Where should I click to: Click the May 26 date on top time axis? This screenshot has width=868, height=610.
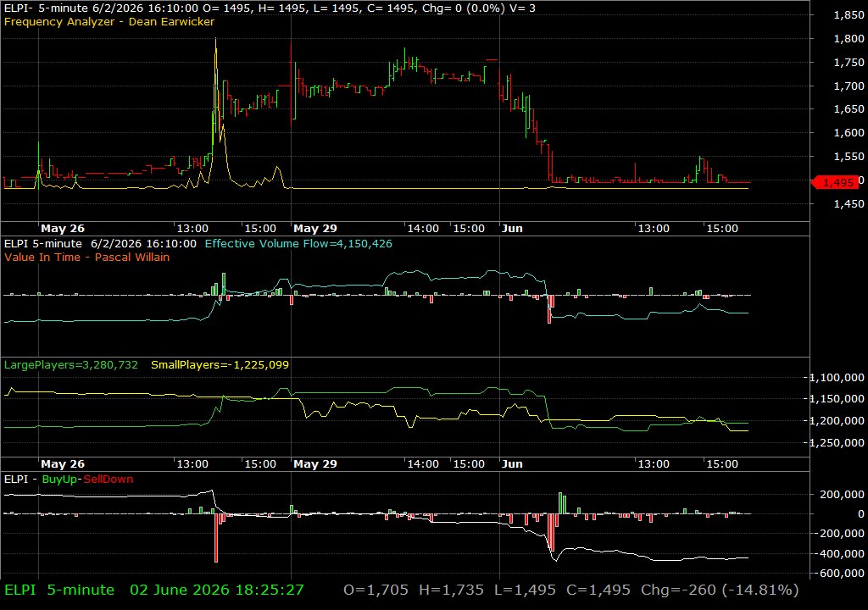click(63, 228)
